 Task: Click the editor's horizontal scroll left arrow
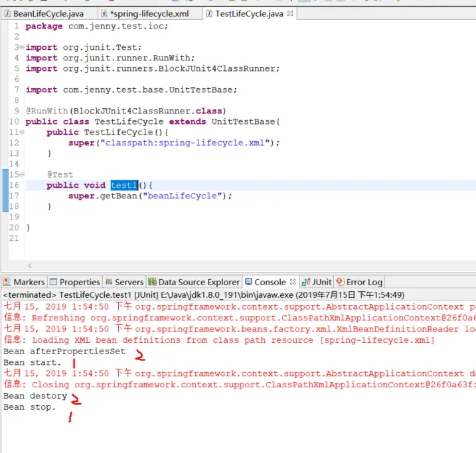30,265
